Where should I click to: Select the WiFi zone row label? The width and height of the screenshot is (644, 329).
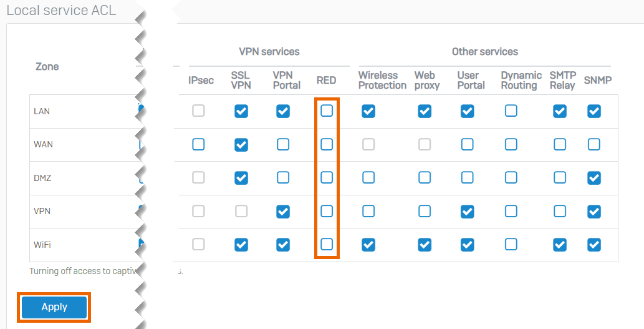pos(42,245)
